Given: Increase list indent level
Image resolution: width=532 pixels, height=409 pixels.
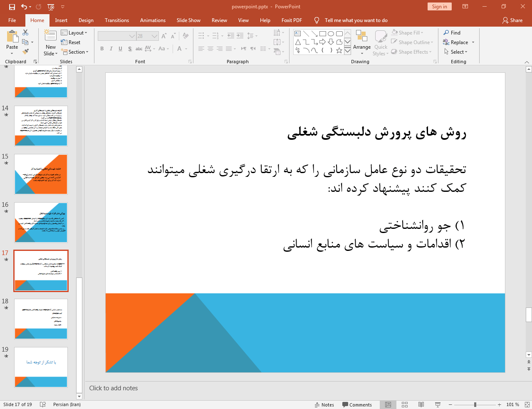Looking at the screenshot, I should (240, 36).
